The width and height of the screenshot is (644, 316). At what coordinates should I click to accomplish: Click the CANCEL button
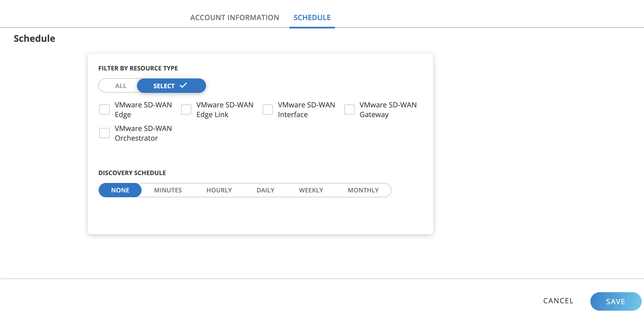point(558,301)
